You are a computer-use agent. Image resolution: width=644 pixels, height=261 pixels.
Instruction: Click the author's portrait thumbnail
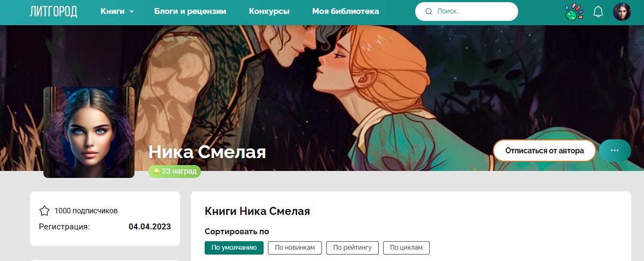[x=89, y=132]
